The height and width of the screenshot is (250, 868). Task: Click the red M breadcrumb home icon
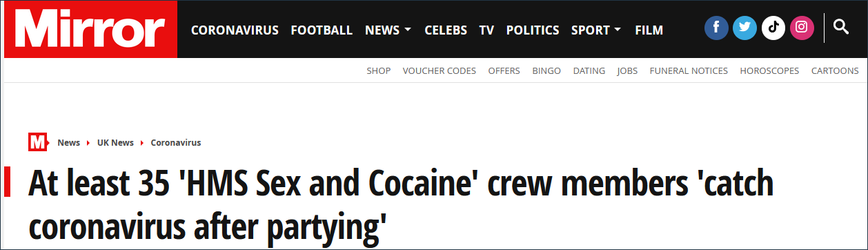pos(38,142)
